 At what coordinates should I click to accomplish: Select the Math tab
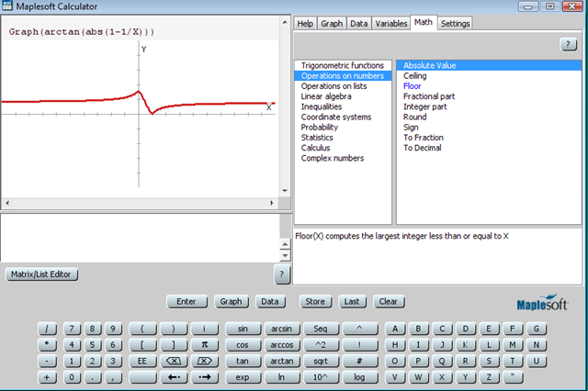(424, 22)
